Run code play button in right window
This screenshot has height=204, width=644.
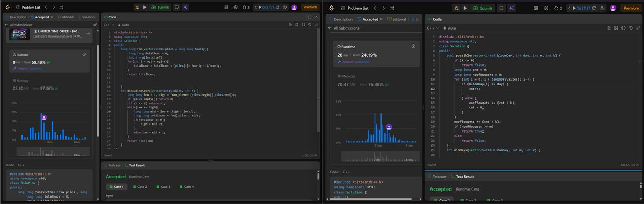(466, 8)
